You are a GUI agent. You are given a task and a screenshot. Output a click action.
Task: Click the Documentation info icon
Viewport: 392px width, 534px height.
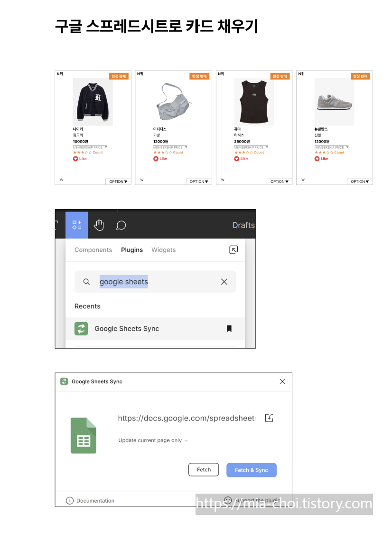[x=69, y=500]
